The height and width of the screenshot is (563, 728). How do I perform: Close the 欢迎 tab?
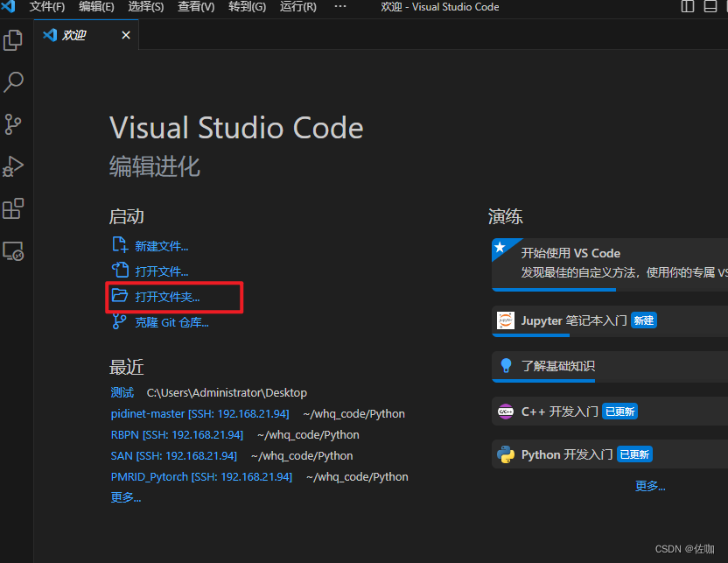point(126,35)
